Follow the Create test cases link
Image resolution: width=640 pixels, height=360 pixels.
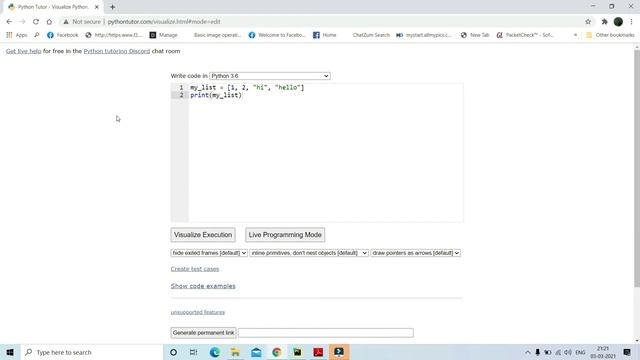[x=195, y=269]
